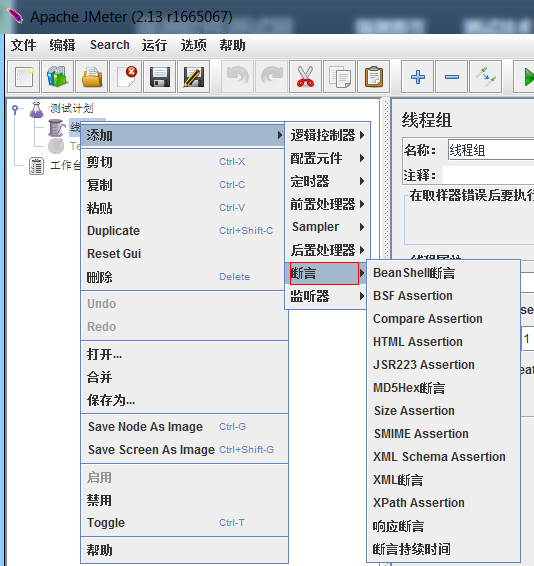Choose Save Screen As Image
Viewport: 534px width, 566px height.
(184, 450)
